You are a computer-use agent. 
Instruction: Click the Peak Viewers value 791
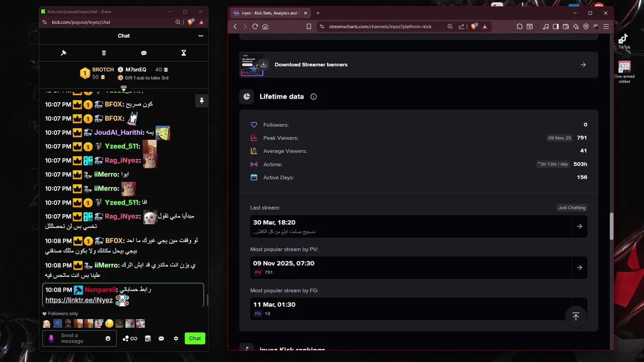pyautogui.click(x=582, y=138)
